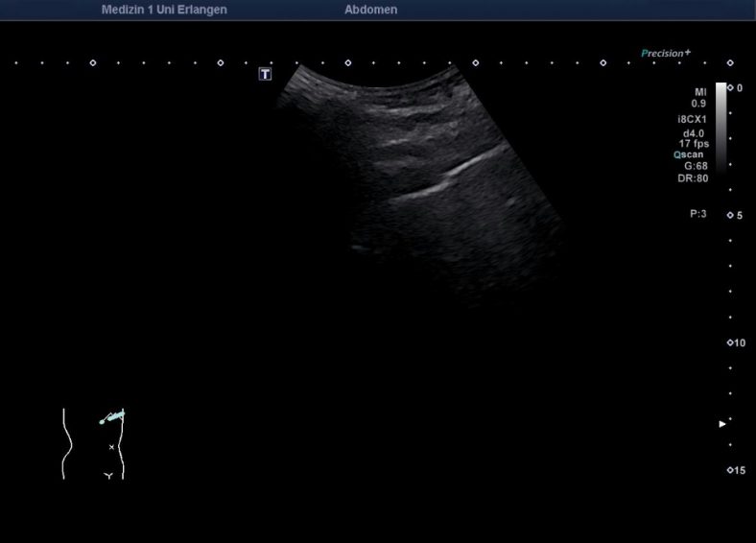The height and width of the screenshot is (543, 756).
Task: Click the grayscale bar on the right
Action: (x=721, y=125)
